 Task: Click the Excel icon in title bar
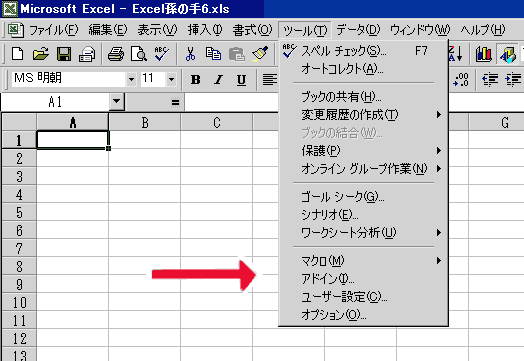pyautogui.click(x=9, y=8)
